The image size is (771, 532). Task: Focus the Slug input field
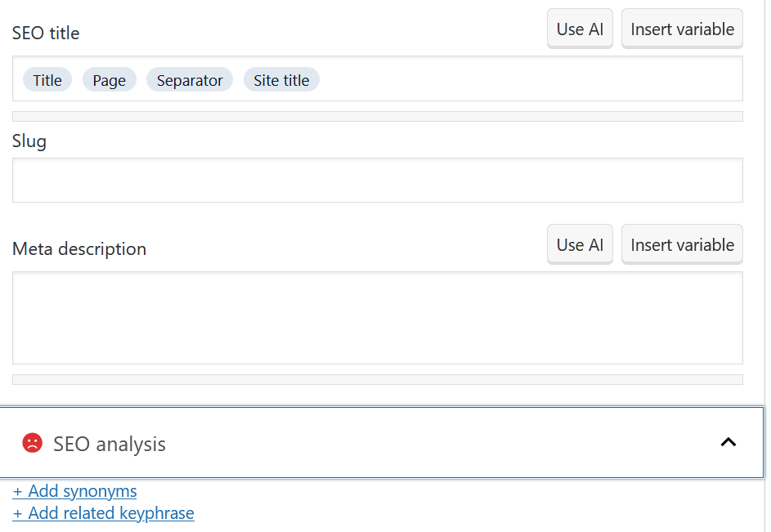[x=377, y=181]
